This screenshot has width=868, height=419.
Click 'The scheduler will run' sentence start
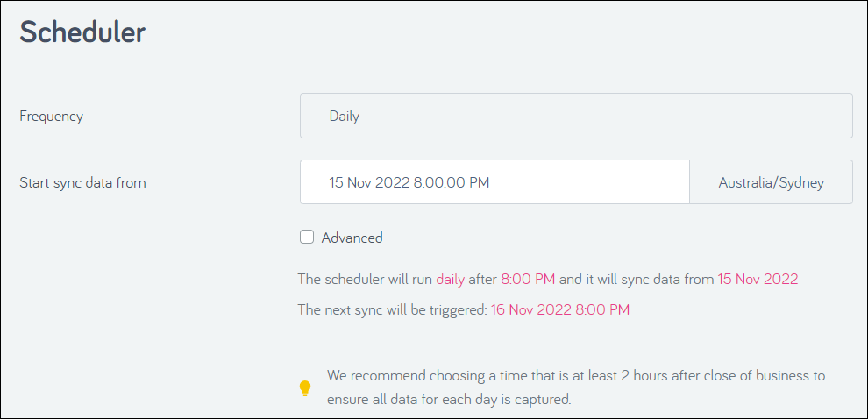[x=366, y=279]
